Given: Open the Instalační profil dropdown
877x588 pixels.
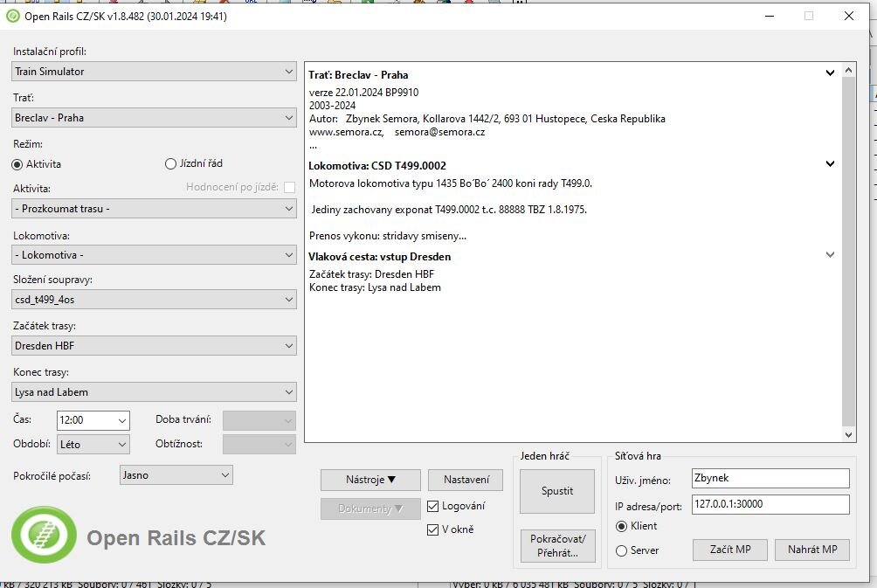Looking at the screenshot, I should coord(154,72).
